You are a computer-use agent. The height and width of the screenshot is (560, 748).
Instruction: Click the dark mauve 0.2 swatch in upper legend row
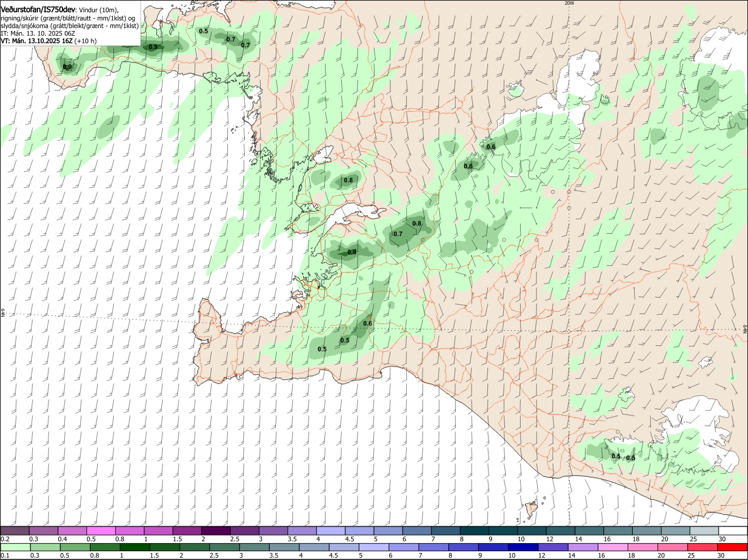pyautogui.click(x=15, y=531)
